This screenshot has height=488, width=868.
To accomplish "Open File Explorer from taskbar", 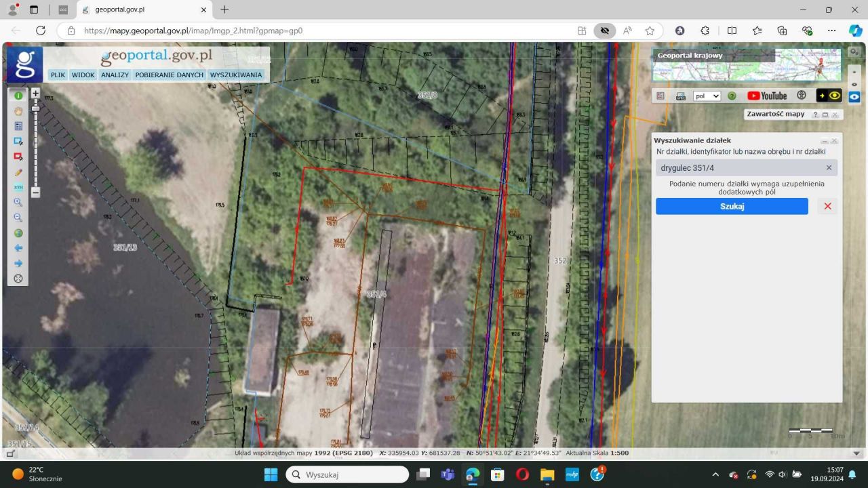I will 547,474.
